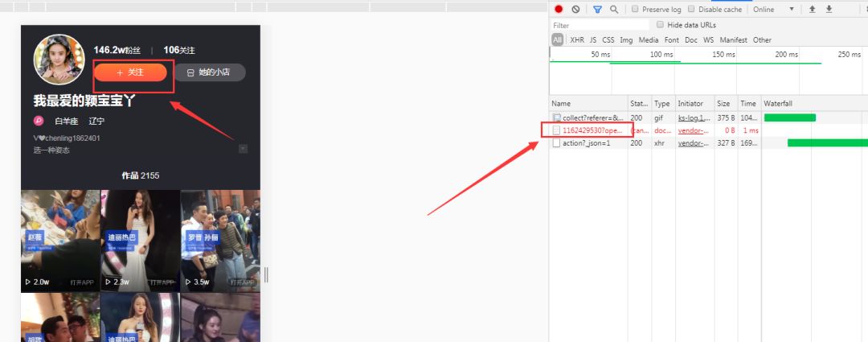The width and height of the screenshot is (868, 342).
Task: Filter requests by Img
Action: pyautogui.click(x=626, y=40)
